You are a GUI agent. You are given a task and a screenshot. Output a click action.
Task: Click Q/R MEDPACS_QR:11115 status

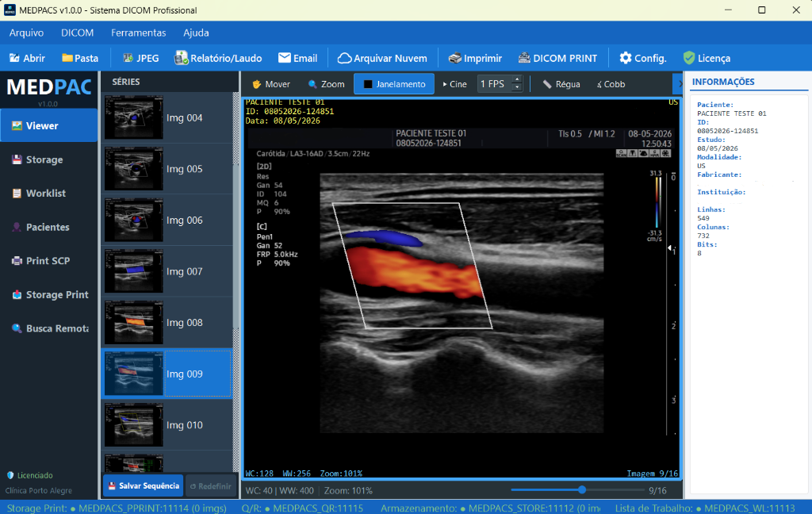pyautogui.click(x=302, y=508)
